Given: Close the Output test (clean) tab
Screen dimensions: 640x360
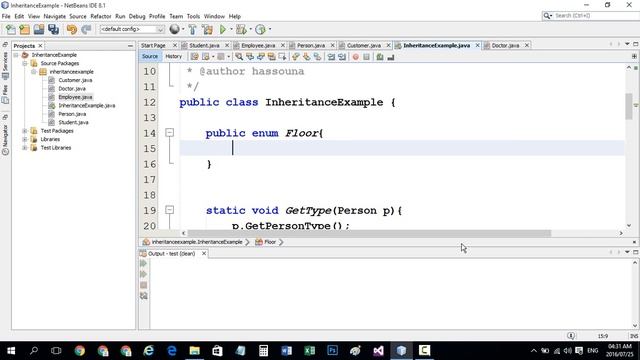Looking at the screenshot, I should pyautogui.click(x=204, y=253).
